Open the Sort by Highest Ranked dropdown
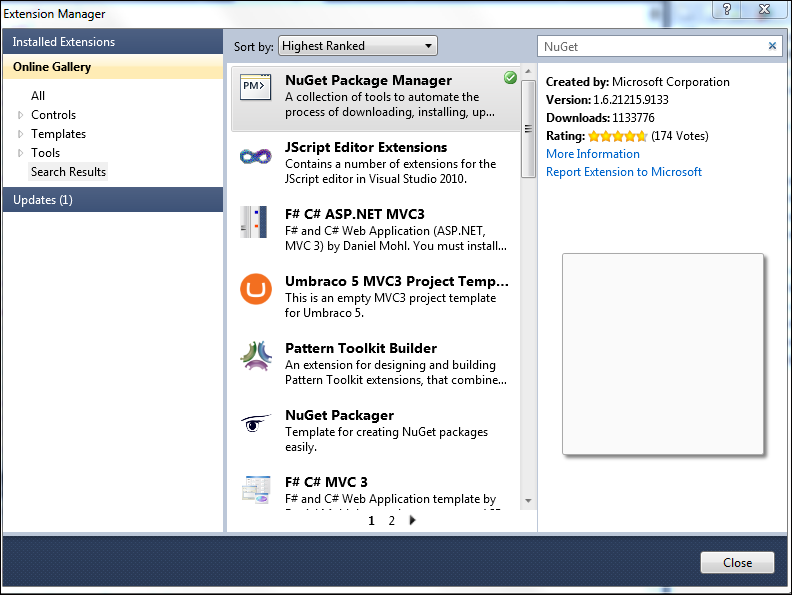The width and height of the screenshot is (792, 595). point(357,46)
